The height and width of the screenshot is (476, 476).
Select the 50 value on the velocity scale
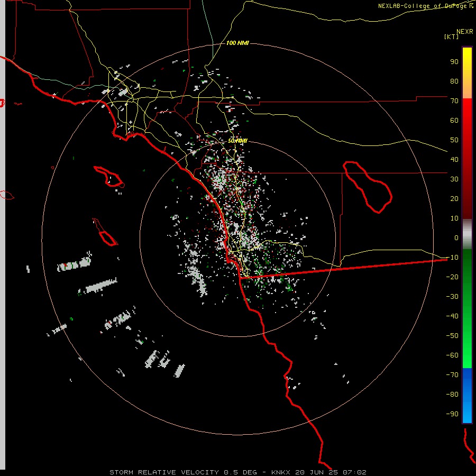coord(454,140)
